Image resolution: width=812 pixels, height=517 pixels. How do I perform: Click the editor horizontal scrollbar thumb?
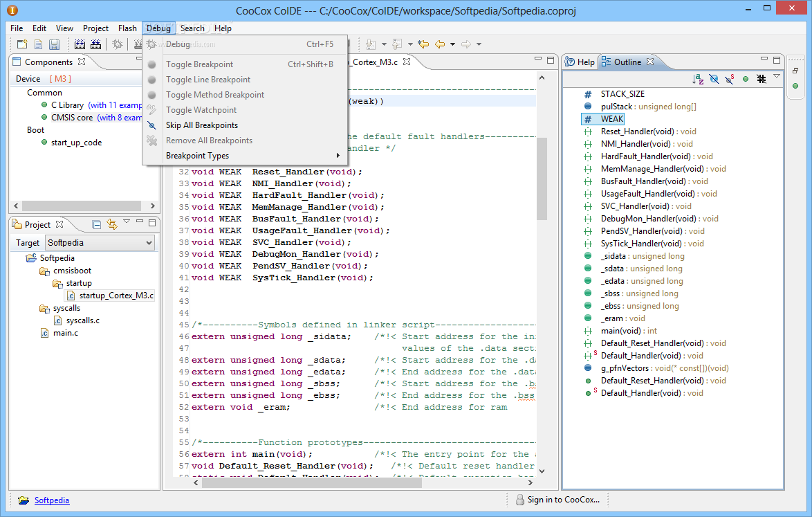click(x=312, y=483)
